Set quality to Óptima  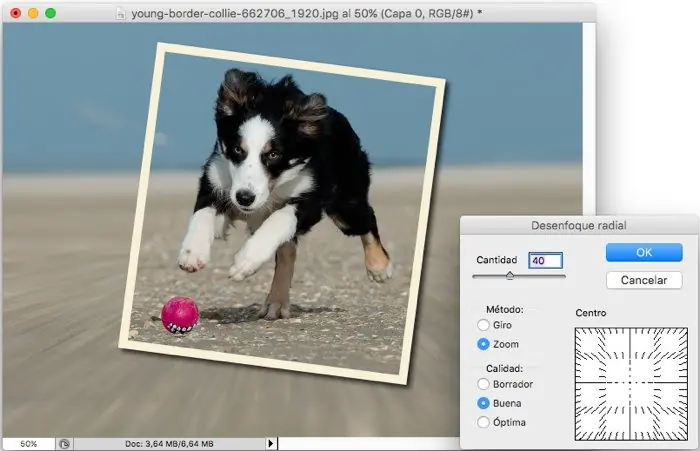pyautogui.click(x=484, y=422)
